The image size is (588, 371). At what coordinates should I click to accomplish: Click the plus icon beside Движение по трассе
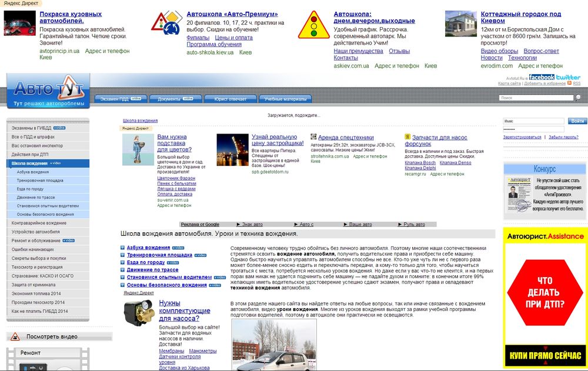(x=123, y=270)
